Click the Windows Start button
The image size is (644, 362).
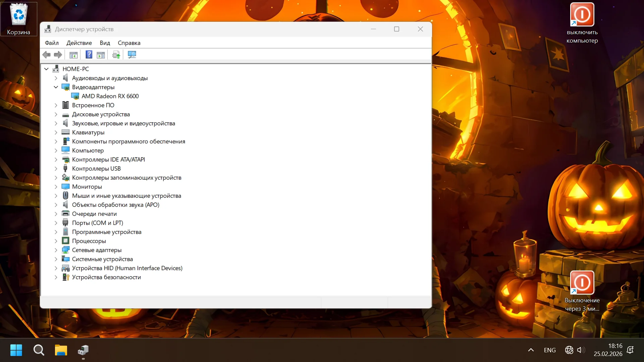click(x=16, y=350)
